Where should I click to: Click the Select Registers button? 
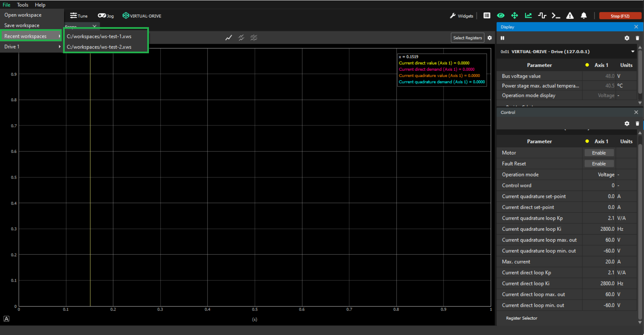point(467,38)
